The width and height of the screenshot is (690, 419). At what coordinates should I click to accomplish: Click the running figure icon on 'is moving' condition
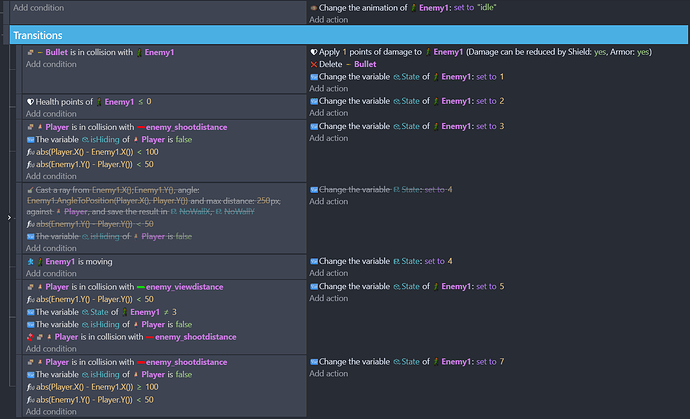[30, 261]
